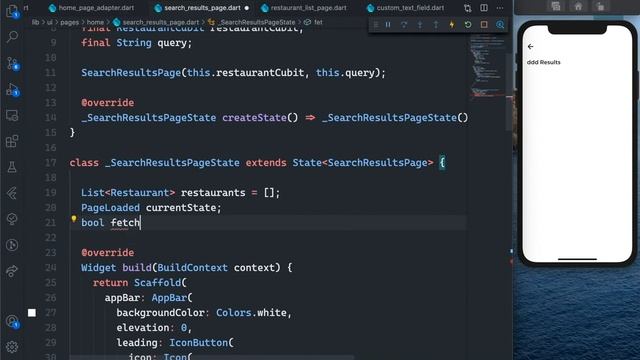Click 'Scaffold' widget on line 25
This screenshot has width=640, height=360.
coord(158,282)
